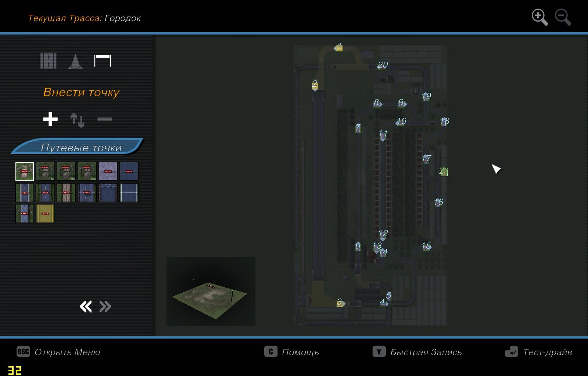Click the Путевые точки panel header
The width and height of the screenshot is (588, 376).
82,147
